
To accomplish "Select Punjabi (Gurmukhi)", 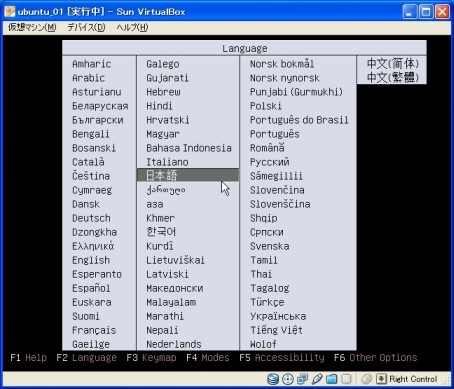I will [296, 92].
